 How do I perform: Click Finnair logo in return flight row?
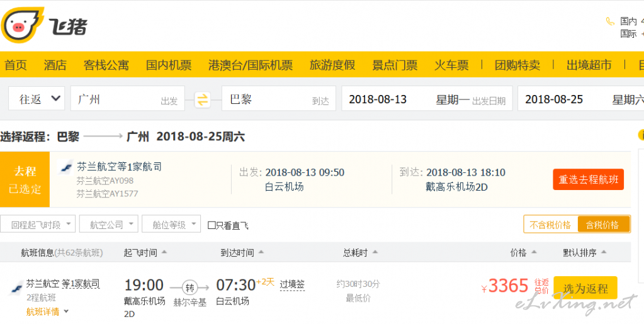click(x=16, y=288)
